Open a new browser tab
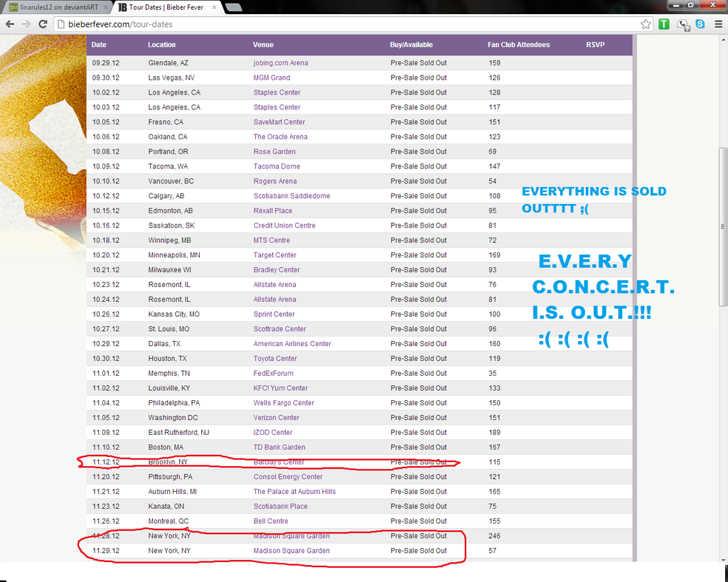 click(x=232, y=7)
